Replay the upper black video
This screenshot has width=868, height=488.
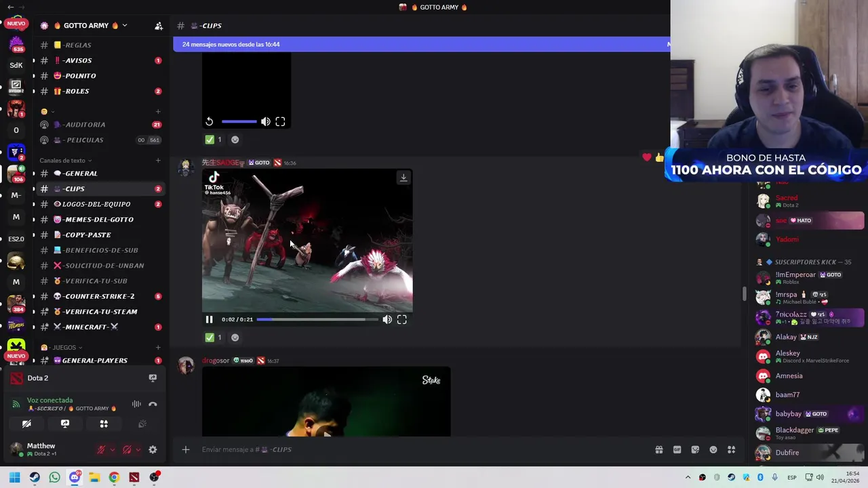coord(210,121)
